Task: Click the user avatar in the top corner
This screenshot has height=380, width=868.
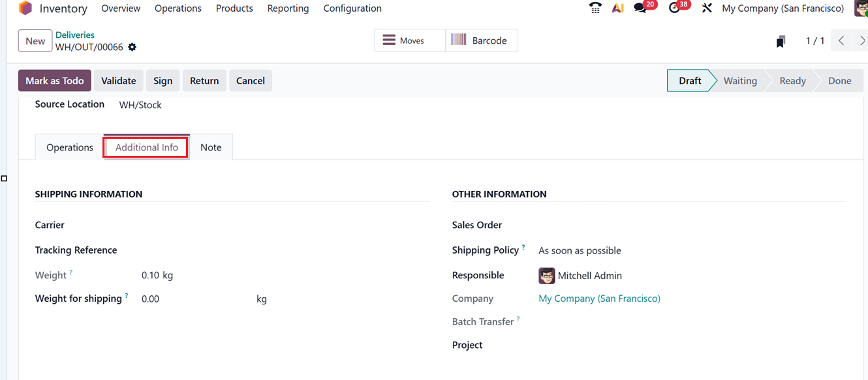Action: (x=861, y=8)
